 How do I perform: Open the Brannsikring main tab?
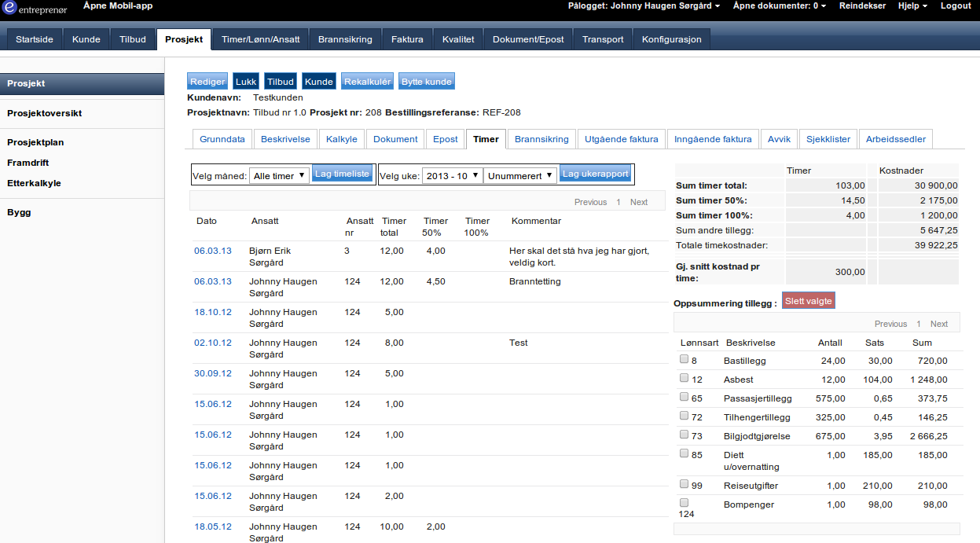347,39
